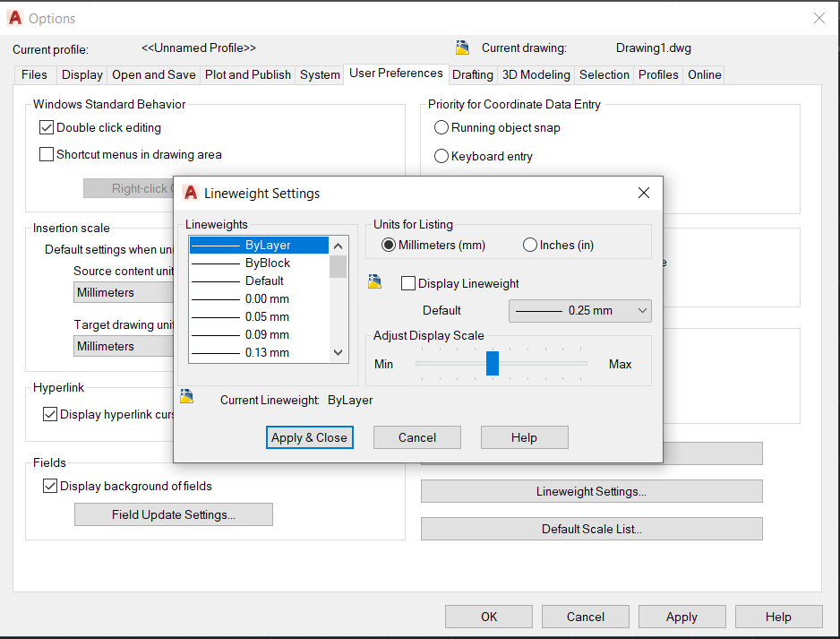Switch to the Files tab
Screen dimensions: 840x639
point(34,74)
